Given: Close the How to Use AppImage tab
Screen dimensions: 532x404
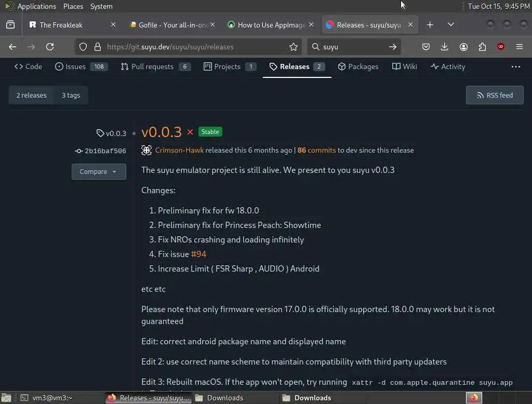Looking at the screenshot, I should 311,25.
